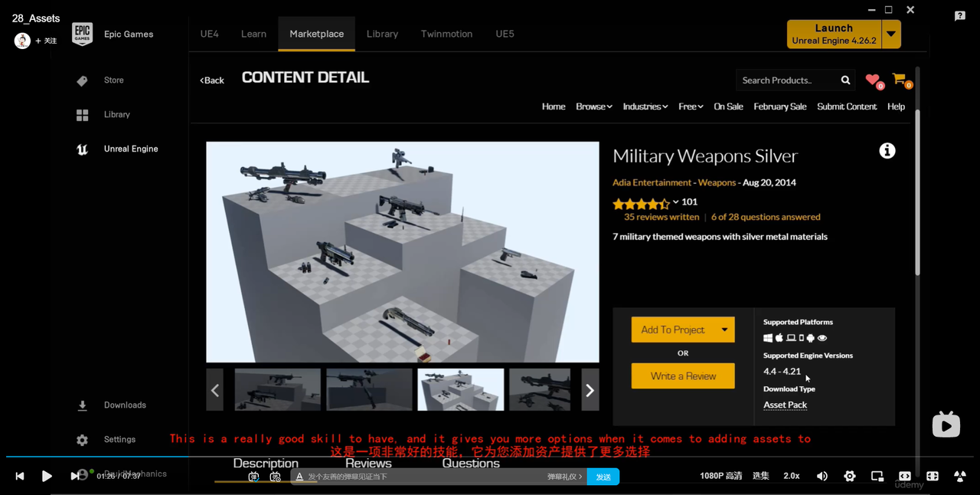Click the info circle icon
The width and height of the screenshot is (980, 495).
(887, 151)
